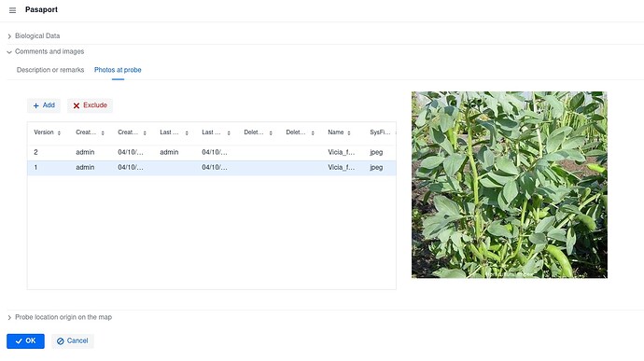Open the hamburger menu icon
The width and height of the screenshot is (644, 361).
click(x=12, y=10)
